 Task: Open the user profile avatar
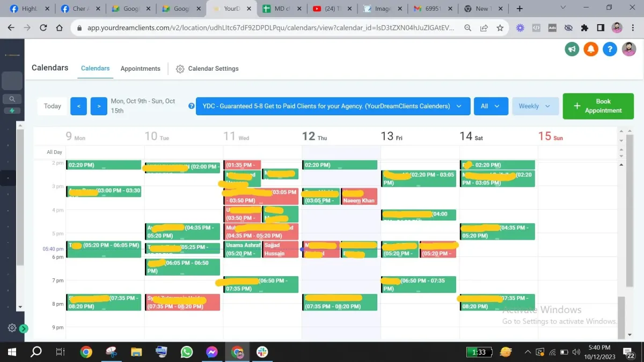(629, 49)
